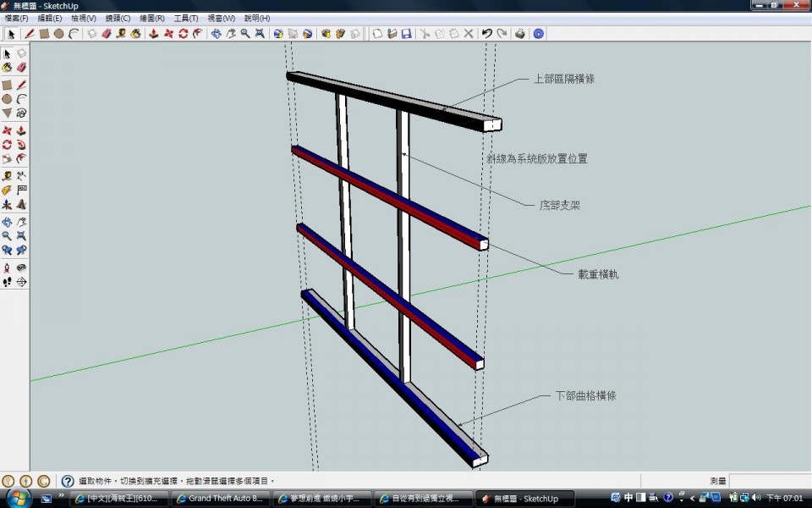The height and width of the screenshot is (508, 812).
Task: Open the 視窗(W) window menu
Action: (x=221, y=18)
